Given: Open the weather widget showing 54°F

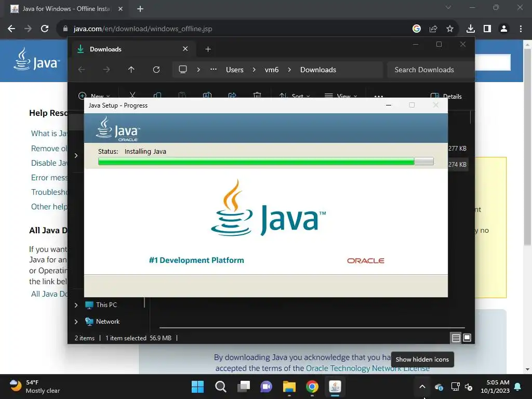Looking at the screenshot, I should click(34, 387).
